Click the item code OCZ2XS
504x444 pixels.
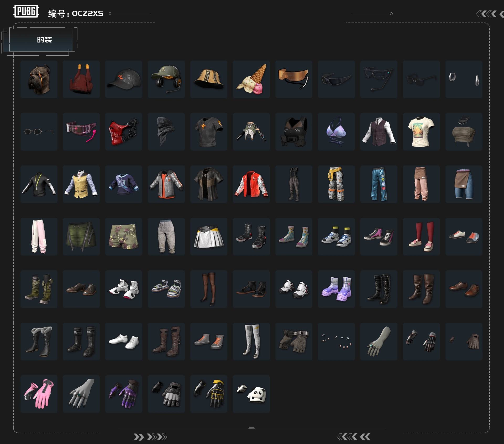pos(88,13)
